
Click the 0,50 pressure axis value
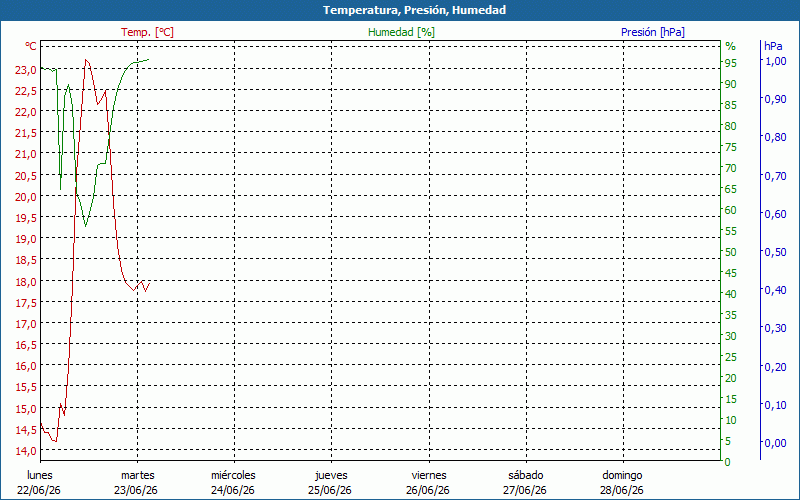tap(775, 252)
